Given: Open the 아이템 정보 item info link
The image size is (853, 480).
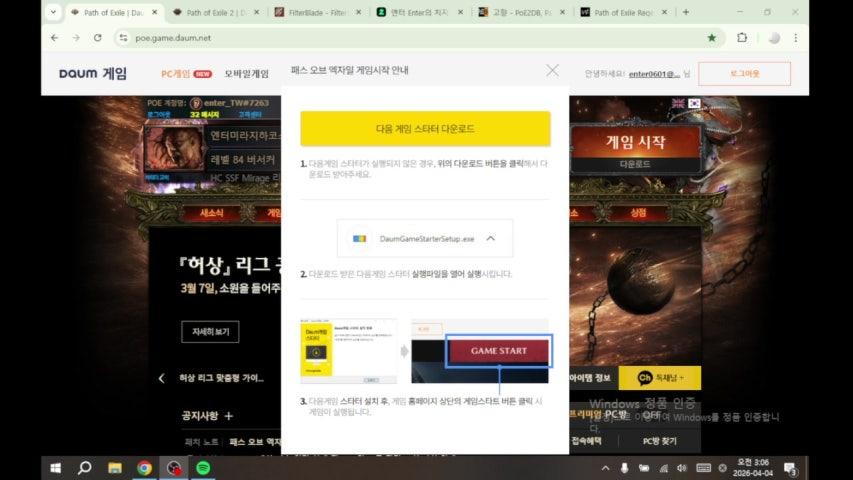Looking at the screenshot, I should (x=590, y=378).
